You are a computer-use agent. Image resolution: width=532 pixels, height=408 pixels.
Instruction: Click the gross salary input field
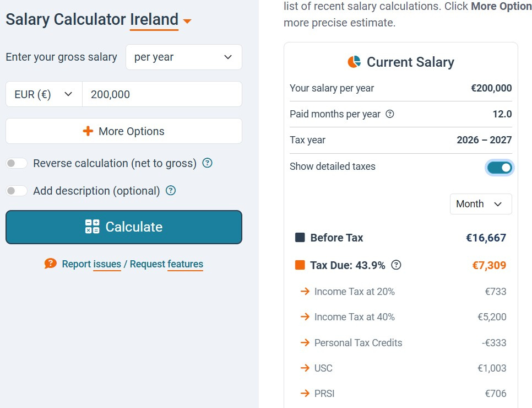pyautogui.click(x=162, y=94)
